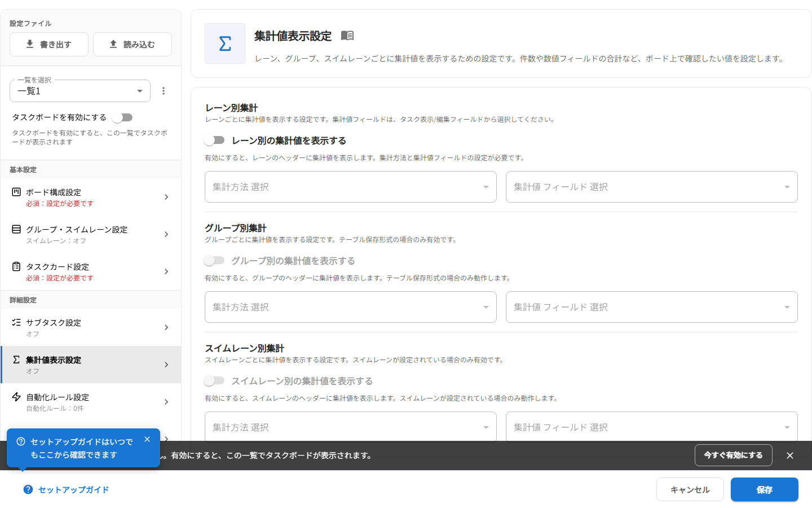Screen dimensions: 812x508
Task: Click the large sigma icon in the page header
Action: [x=225, y=43]
